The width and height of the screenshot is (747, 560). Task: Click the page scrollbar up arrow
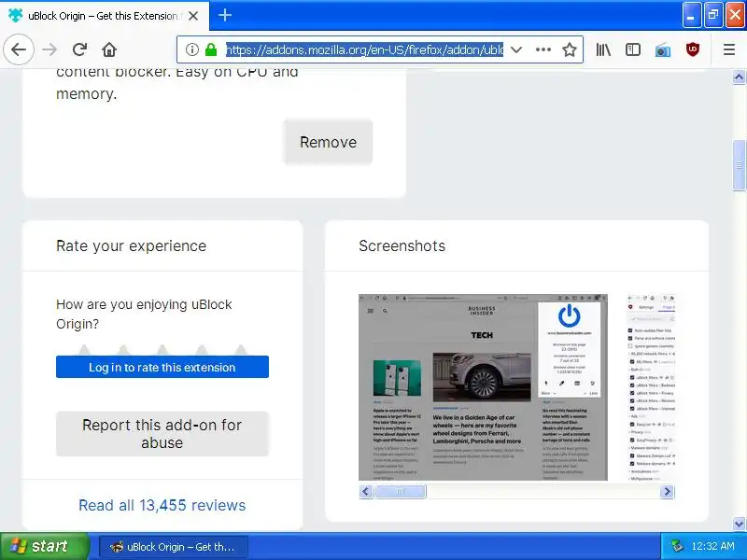click(739, 77)
